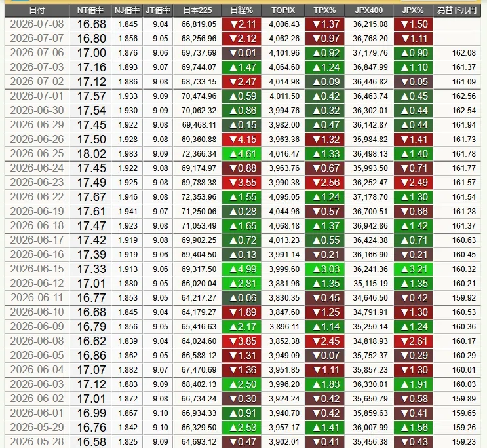Click TOPIX value 3,999.60
487x448 pixels.
point(284,269)
